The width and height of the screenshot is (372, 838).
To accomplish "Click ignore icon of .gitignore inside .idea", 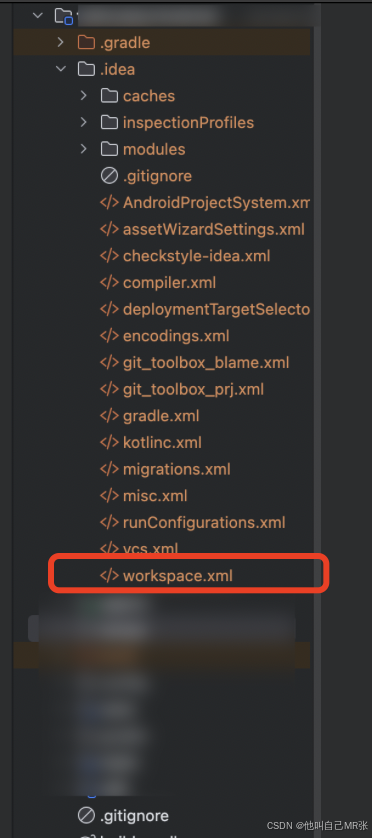I will (109, 176).
